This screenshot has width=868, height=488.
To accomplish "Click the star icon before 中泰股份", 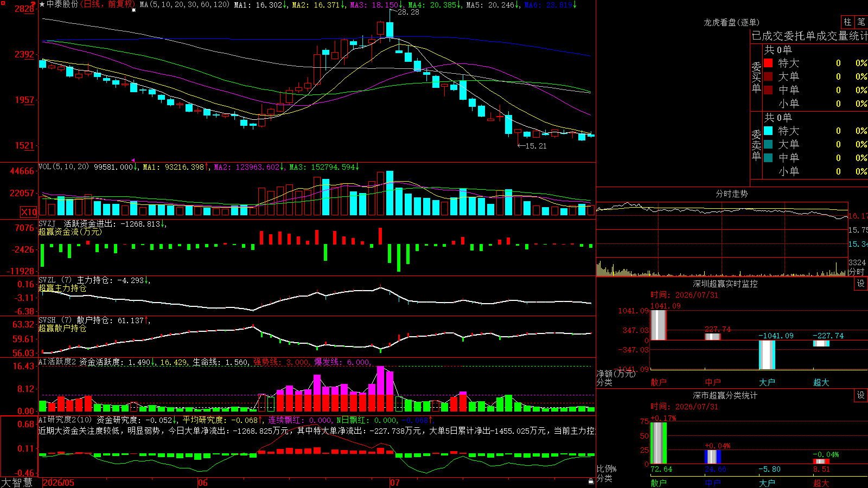I will click(42, 4).
